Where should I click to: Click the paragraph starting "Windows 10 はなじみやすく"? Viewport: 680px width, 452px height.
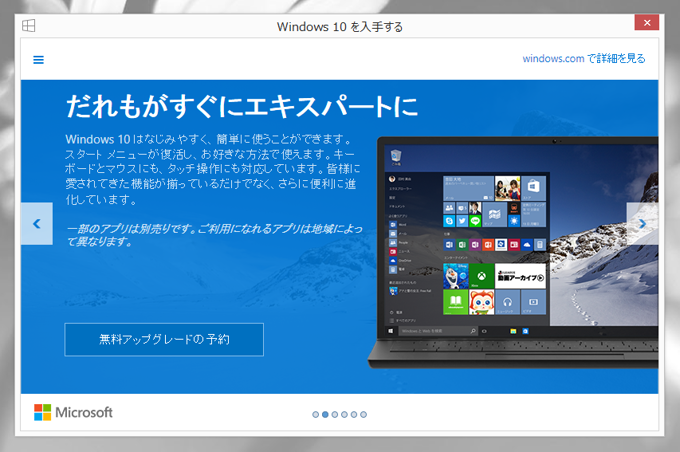(212, 169)
